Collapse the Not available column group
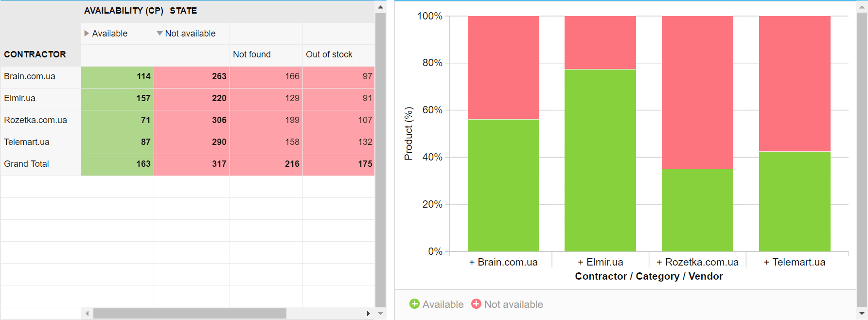 159,34
